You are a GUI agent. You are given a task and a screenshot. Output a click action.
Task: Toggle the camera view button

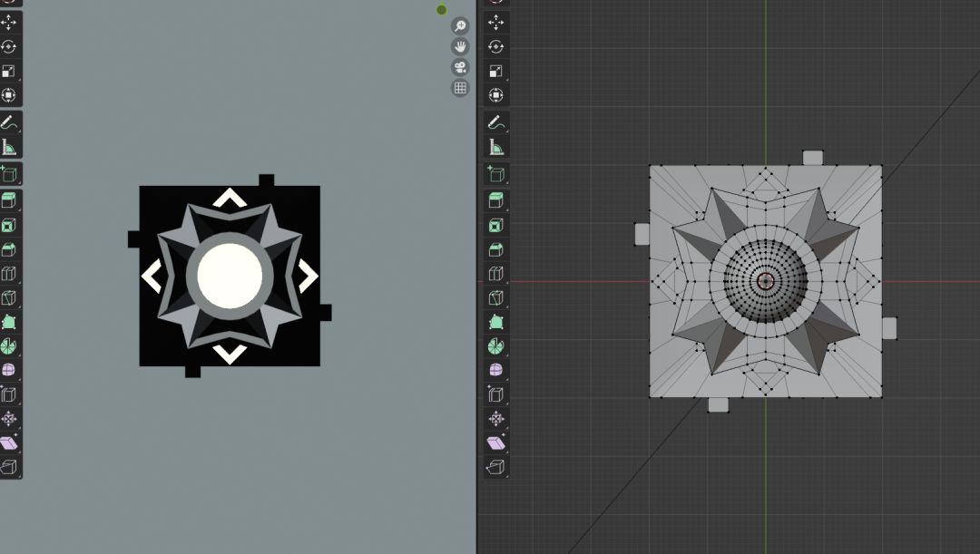pos(460,68)
